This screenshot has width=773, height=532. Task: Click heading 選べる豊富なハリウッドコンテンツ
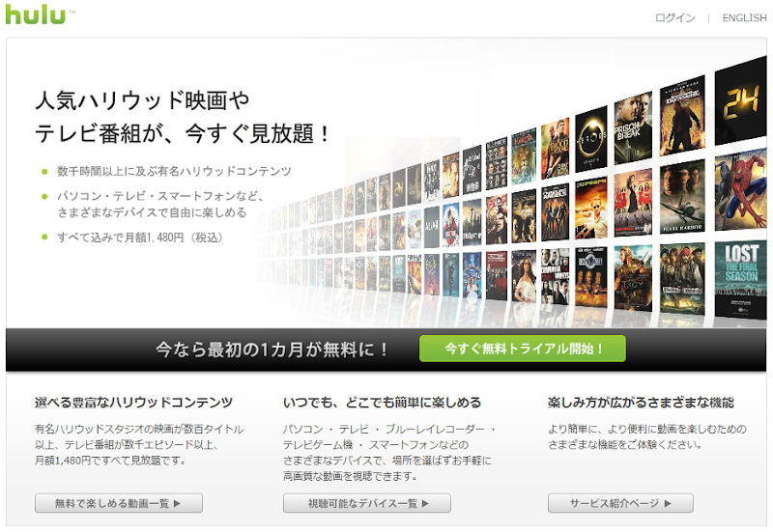(133, 403)
